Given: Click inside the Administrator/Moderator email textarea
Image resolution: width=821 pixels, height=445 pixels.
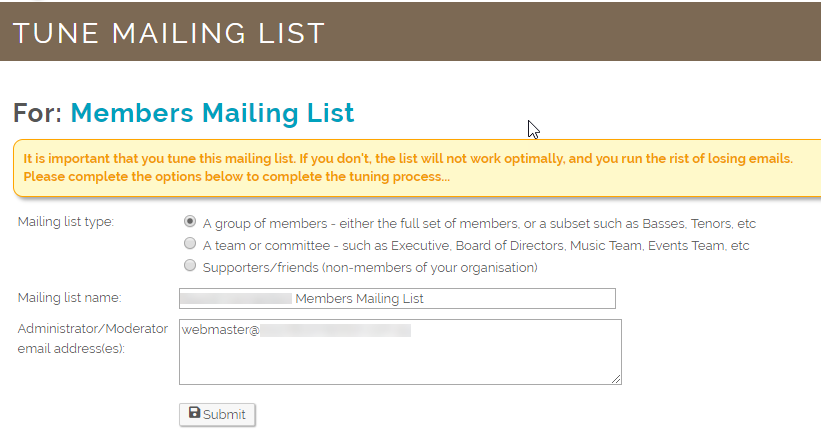Looking at the screenshot, I should (400, 352).
